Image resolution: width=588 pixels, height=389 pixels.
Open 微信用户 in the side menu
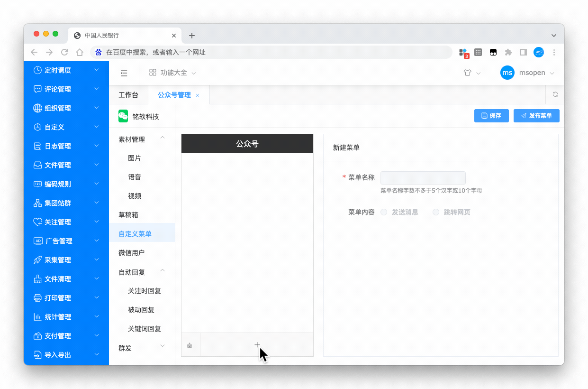(132, 253)
